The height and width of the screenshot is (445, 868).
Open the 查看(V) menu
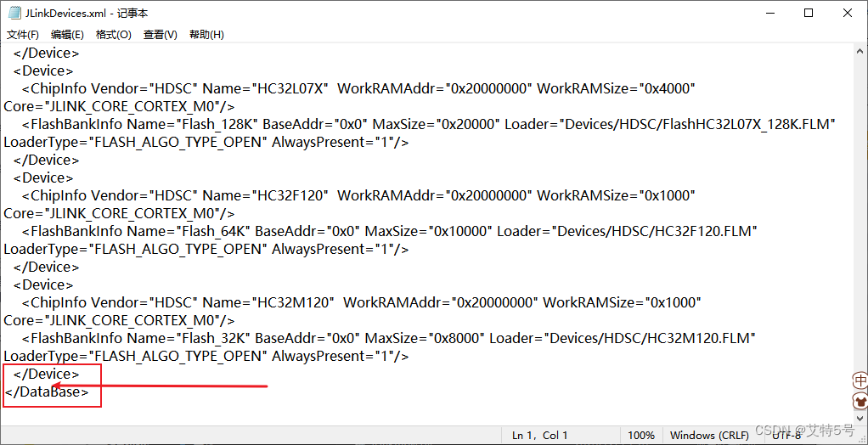(160, 34)
